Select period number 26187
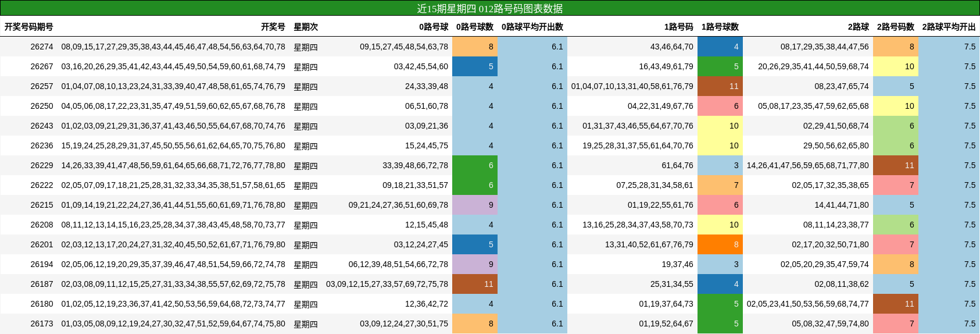 coord(42,284)
